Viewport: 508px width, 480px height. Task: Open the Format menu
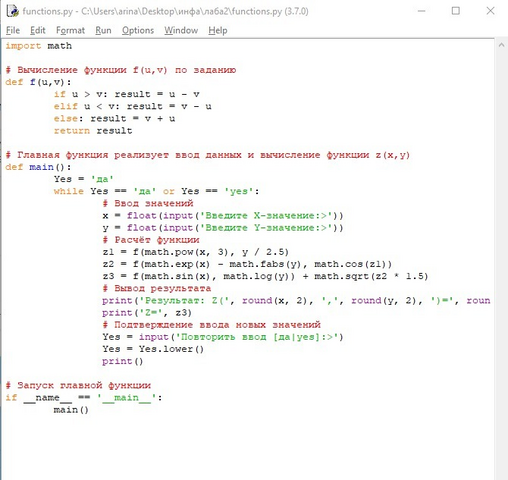click(70, 30)
